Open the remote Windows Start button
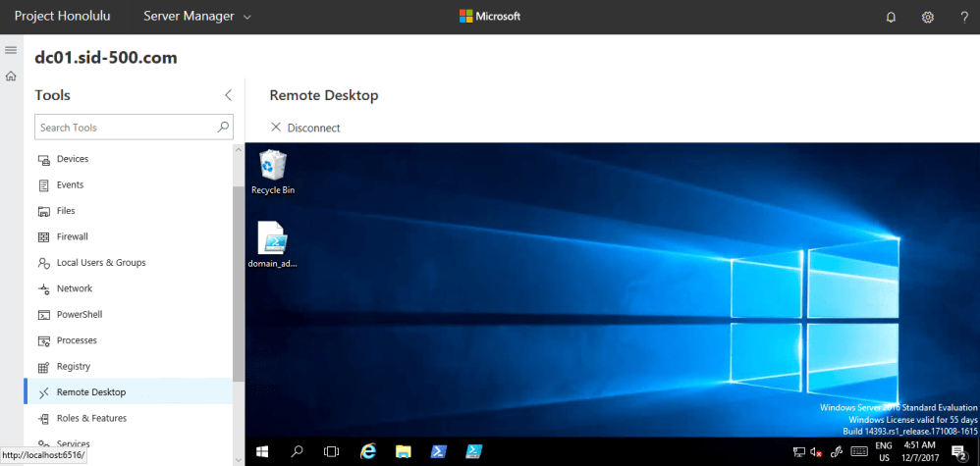The height and width of the screenshot is (466, 980). [x=262, y=451]
